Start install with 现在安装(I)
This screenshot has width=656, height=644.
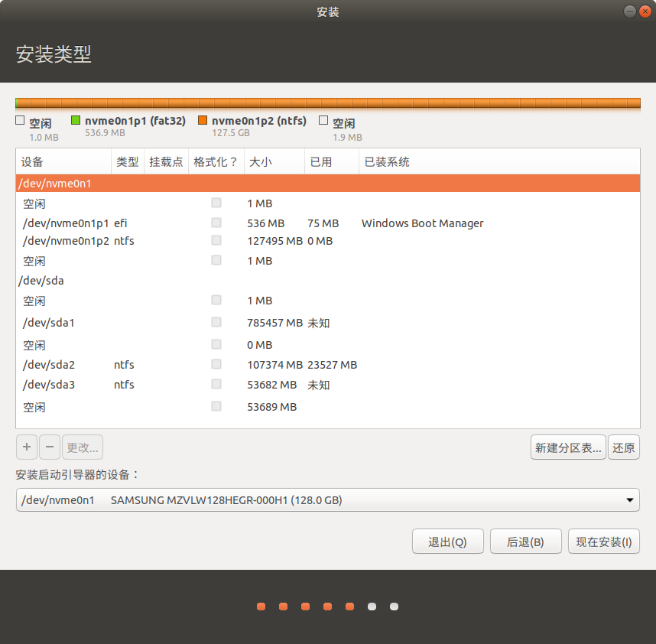pos(604,542)
